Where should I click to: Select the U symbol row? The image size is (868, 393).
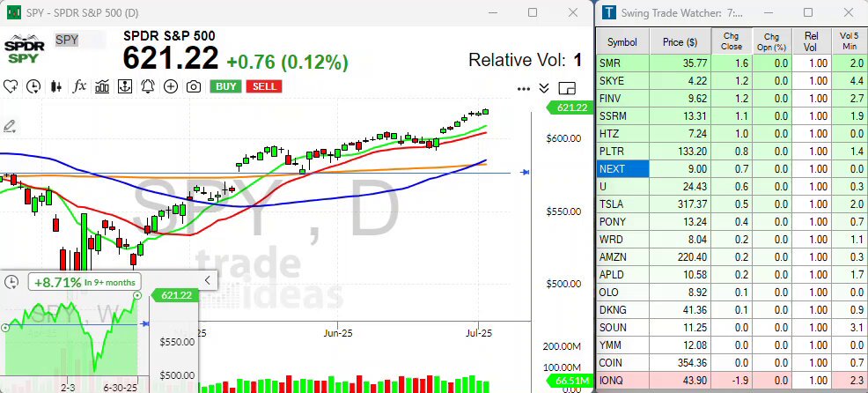point(622,187)
